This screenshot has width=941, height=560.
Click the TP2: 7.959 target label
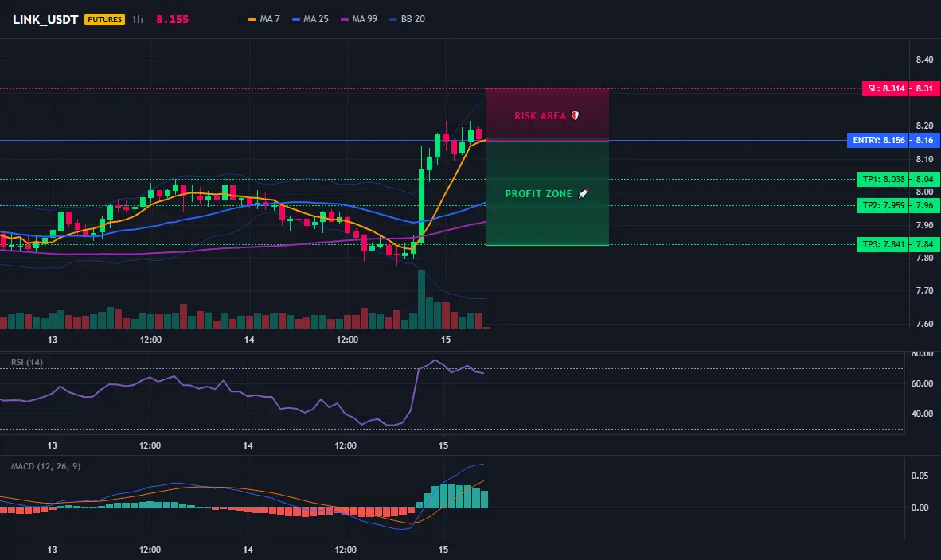pyautogui.click(x=883, y=206)
